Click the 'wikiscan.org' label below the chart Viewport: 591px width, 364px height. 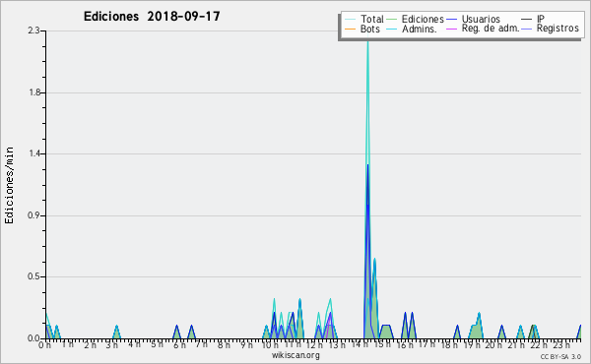295,355
